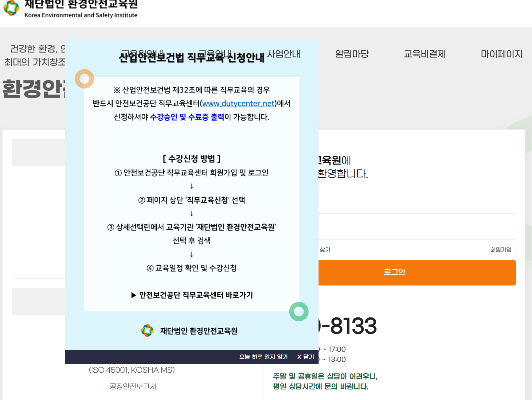Follow the www.dutycenter.net link in the popup
The height and width of the screenshot is (400, 532).
click(x=238, y=103)
